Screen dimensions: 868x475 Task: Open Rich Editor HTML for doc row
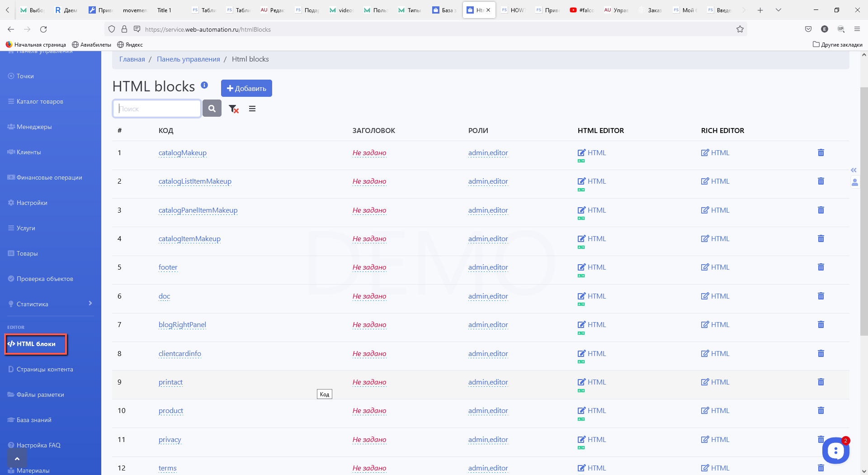coord(715,296)
